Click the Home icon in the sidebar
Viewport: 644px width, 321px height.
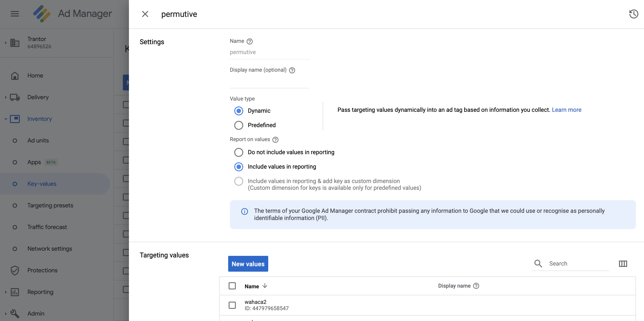click(14, 75)
